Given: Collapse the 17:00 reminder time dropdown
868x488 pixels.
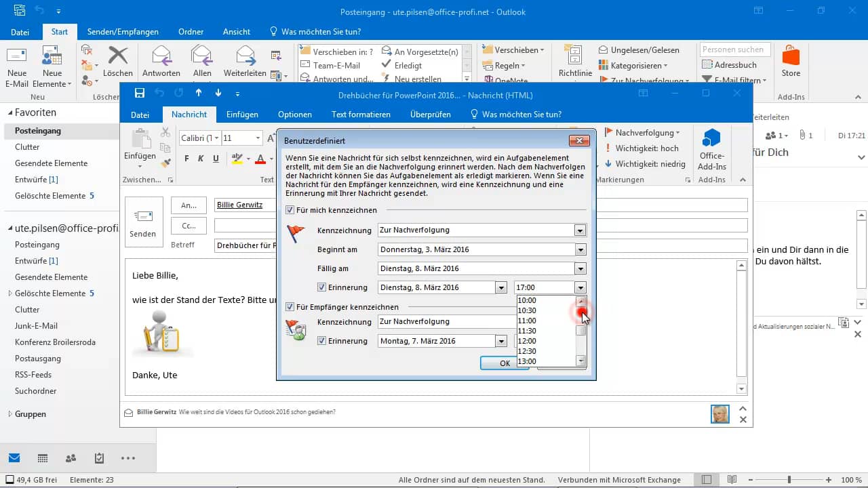Looking at the screenshot, I should click(580, 287).
